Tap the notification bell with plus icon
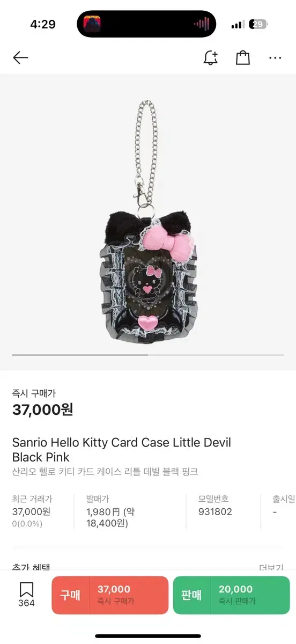 tap(211, 57)
